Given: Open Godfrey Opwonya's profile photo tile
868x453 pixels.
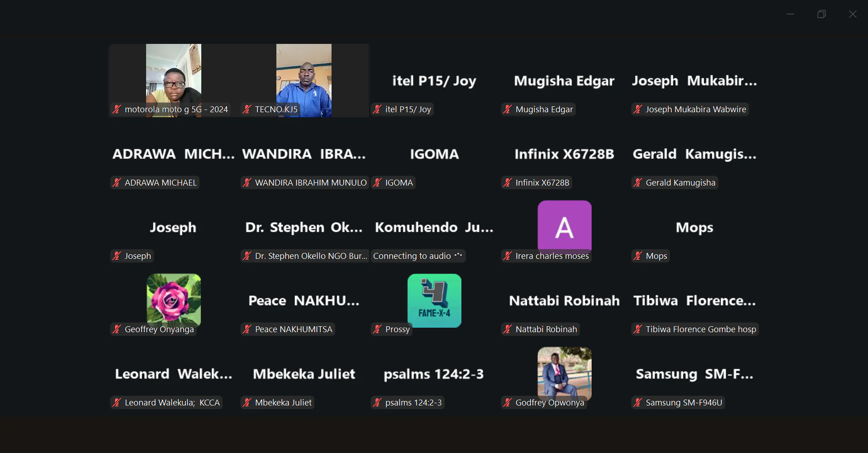Looking at the screenshot, I should [x=564, y=372].
